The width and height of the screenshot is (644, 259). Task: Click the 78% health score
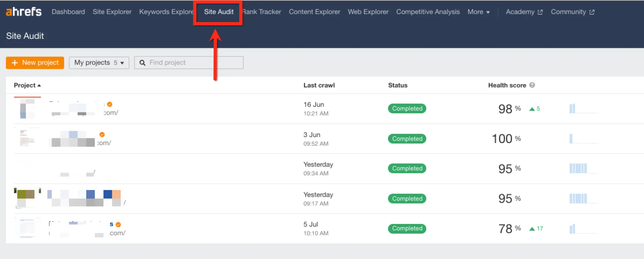[x=509, y=229]
